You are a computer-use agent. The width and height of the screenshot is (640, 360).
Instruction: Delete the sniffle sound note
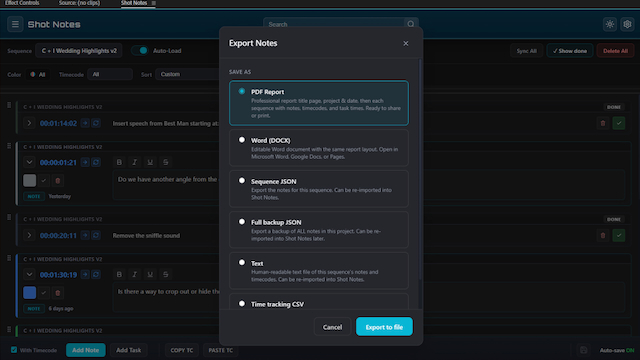[x=603, y=236]
